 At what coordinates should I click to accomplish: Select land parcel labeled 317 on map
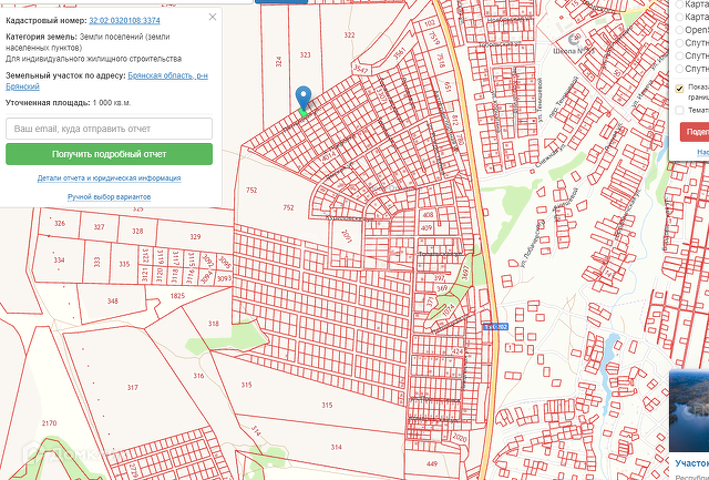(132, 387)
